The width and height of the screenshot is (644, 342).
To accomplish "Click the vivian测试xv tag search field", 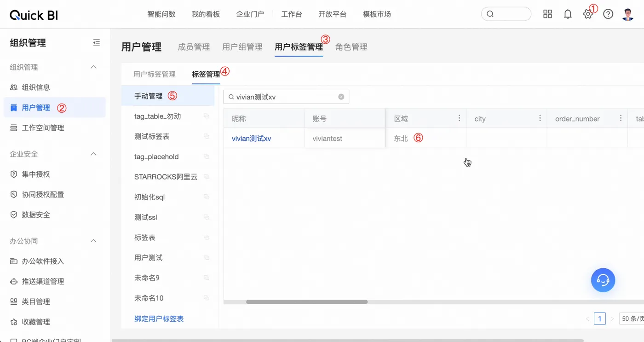I will click(286, 97).
